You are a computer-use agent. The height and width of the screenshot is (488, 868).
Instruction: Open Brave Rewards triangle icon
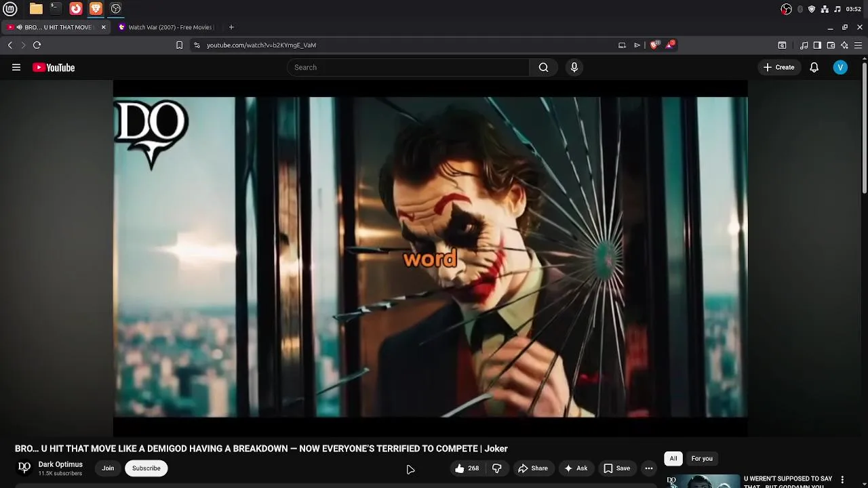[670, 45]
